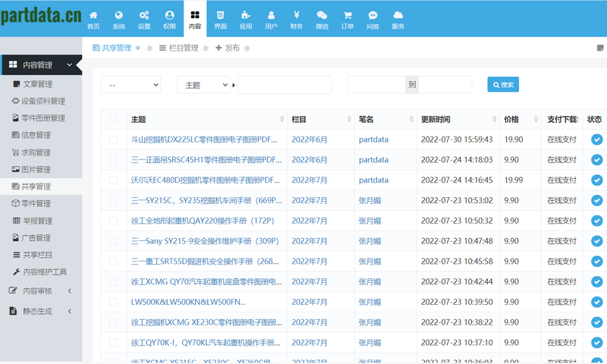Tick the checkbox for 三一正面吊SRSC45H1 row
Viewport: 607px width, 364px height.
coord(113,160)
